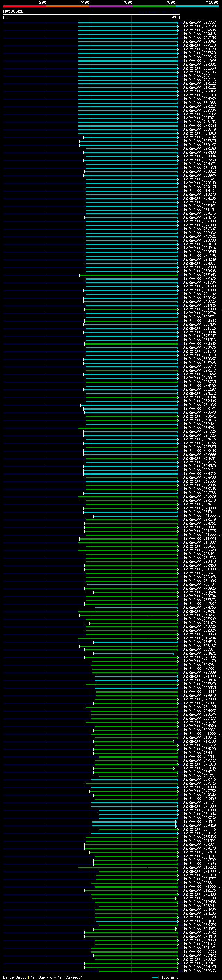Select hit label UniRef100_Q5L7C4

[199, 776]
